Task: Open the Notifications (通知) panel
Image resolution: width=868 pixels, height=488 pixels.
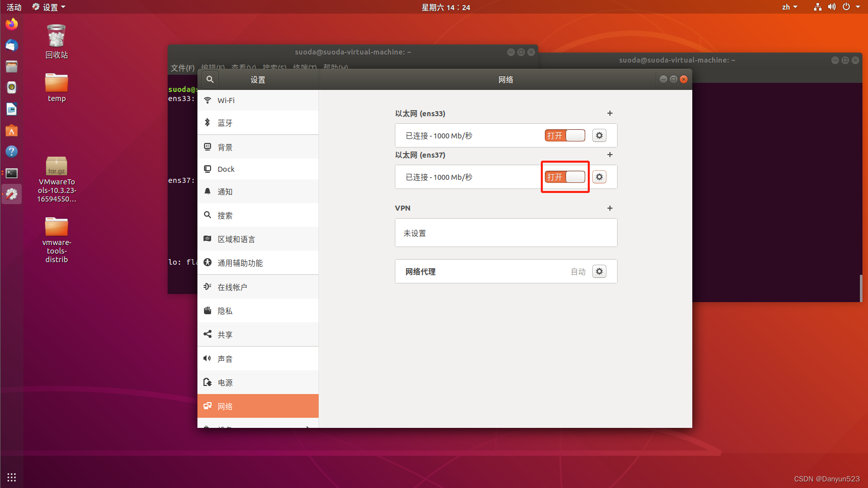Action: (258, 191)
